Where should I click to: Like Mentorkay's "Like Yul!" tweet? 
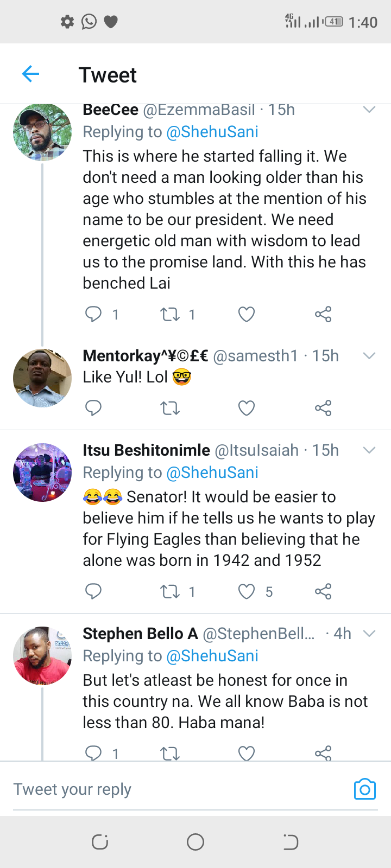click(x=247, y=408)
